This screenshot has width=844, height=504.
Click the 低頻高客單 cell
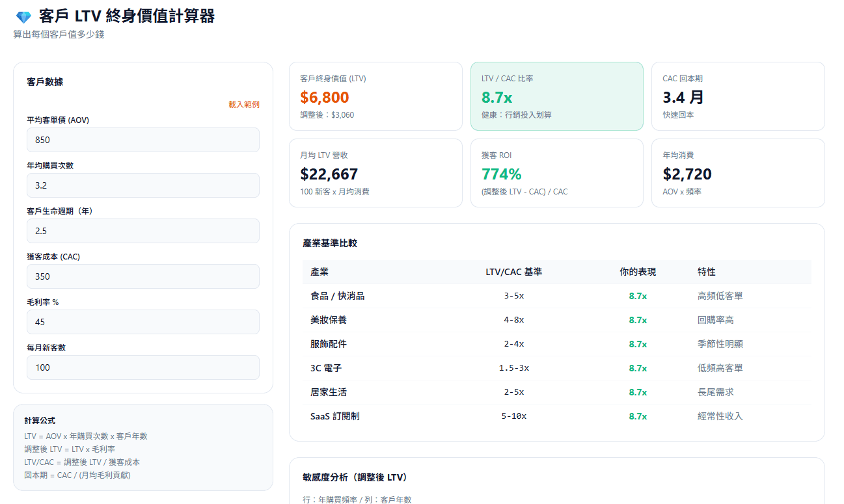pos(720,368)
